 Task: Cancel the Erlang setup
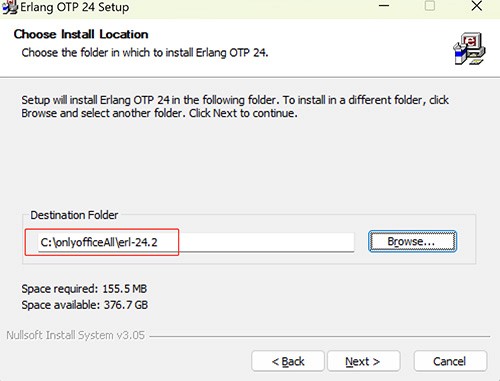click(x=450, y=361)
